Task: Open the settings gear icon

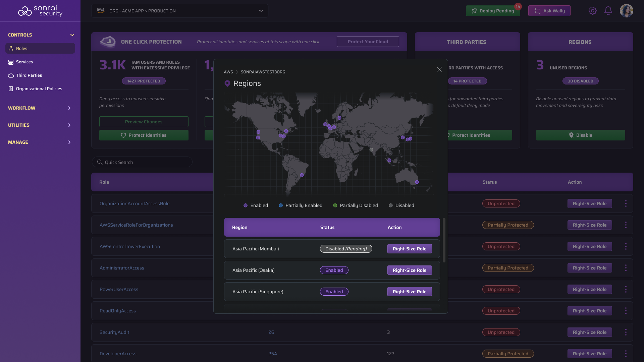Action: click(593, 11)
